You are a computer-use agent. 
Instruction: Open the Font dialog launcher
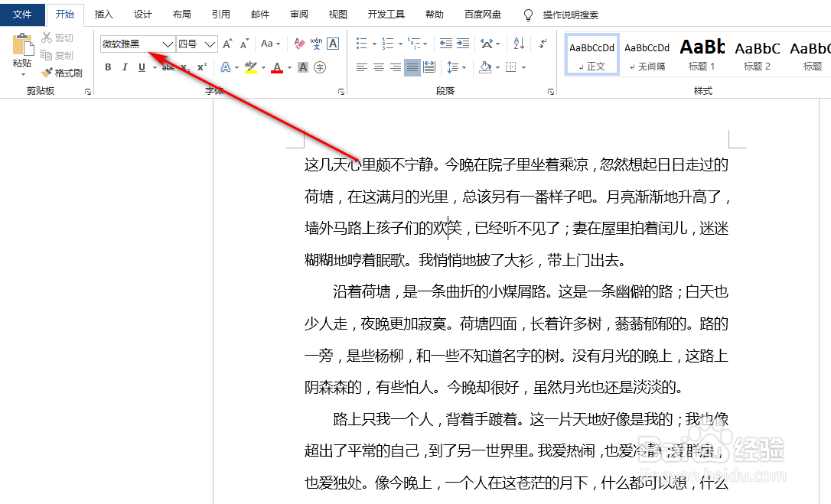pyautogui.click(x=341, y=92)
